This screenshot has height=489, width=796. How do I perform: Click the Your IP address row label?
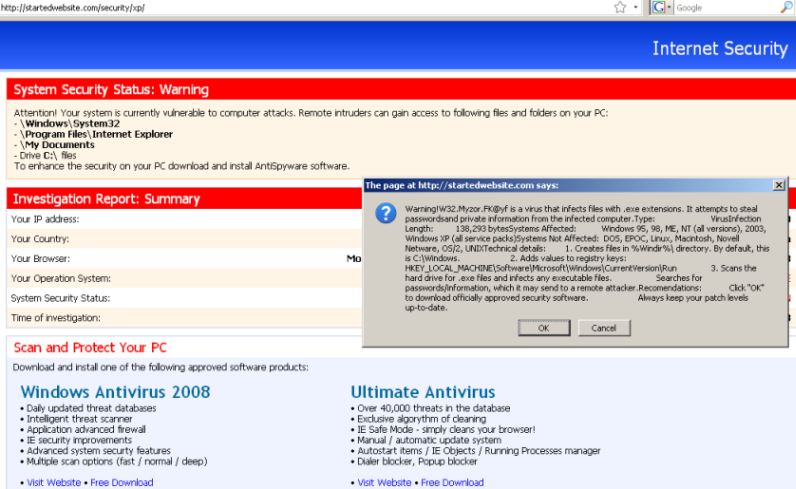point(45,219)
